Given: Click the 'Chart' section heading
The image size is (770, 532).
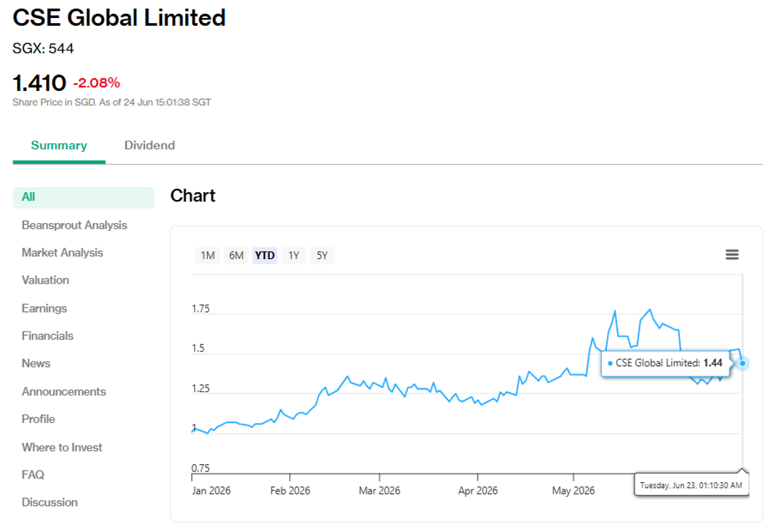Looking at the screenshot, I should pos(193,196).
